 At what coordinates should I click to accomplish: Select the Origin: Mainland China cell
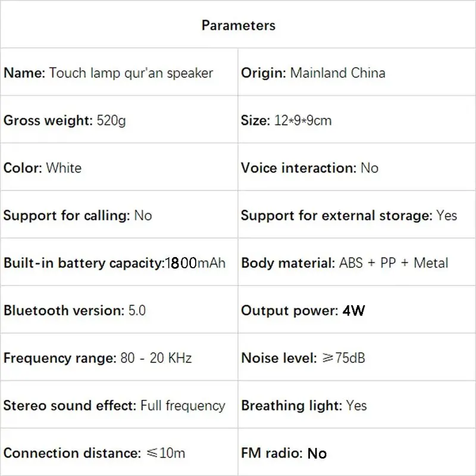pos(313,73)
